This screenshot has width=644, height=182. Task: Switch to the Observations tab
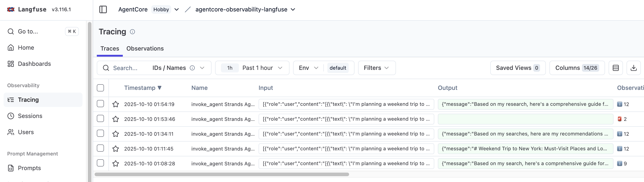[x=145, y=49]
